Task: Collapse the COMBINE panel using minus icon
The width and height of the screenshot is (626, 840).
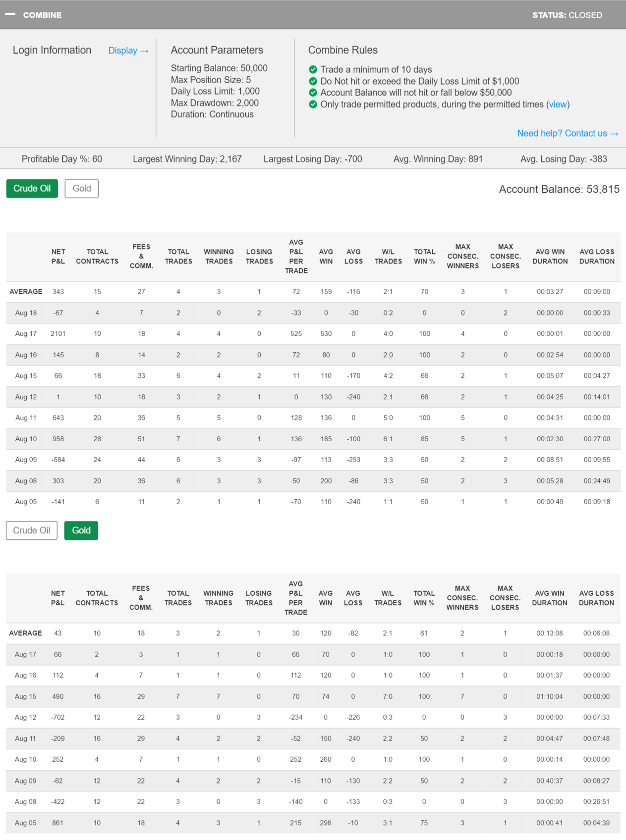Action: (10, 14)
